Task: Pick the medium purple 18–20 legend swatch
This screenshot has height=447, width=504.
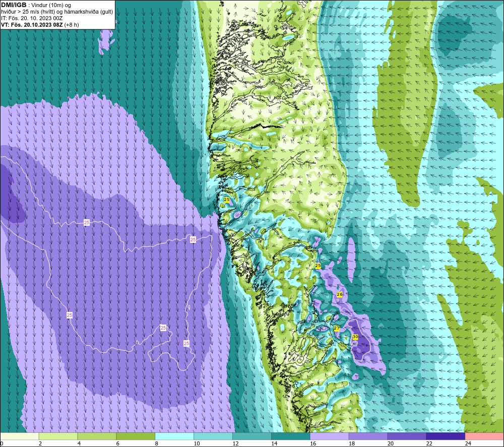Action: point(368,436)
